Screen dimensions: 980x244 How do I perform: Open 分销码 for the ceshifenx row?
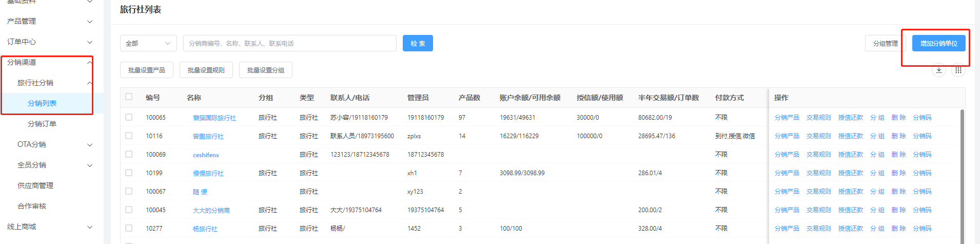click(922, 155)
